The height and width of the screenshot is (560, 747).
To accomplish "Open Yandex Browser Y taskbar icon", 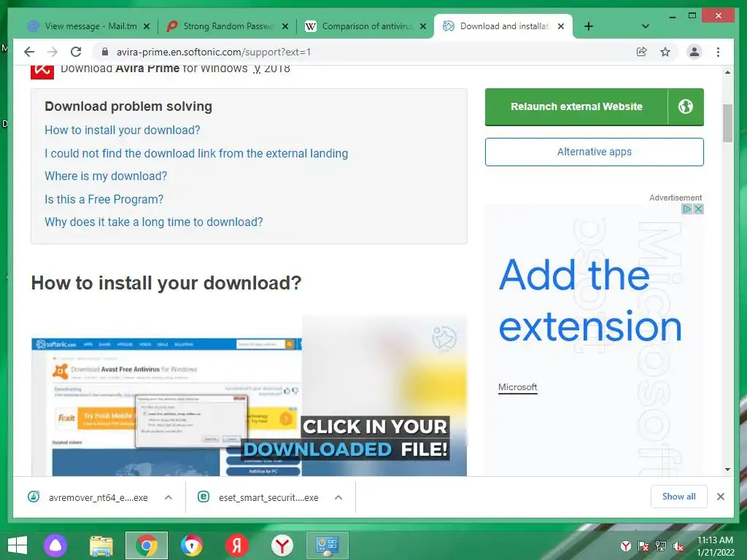I will pyautogui.click(x=282, y=545).
